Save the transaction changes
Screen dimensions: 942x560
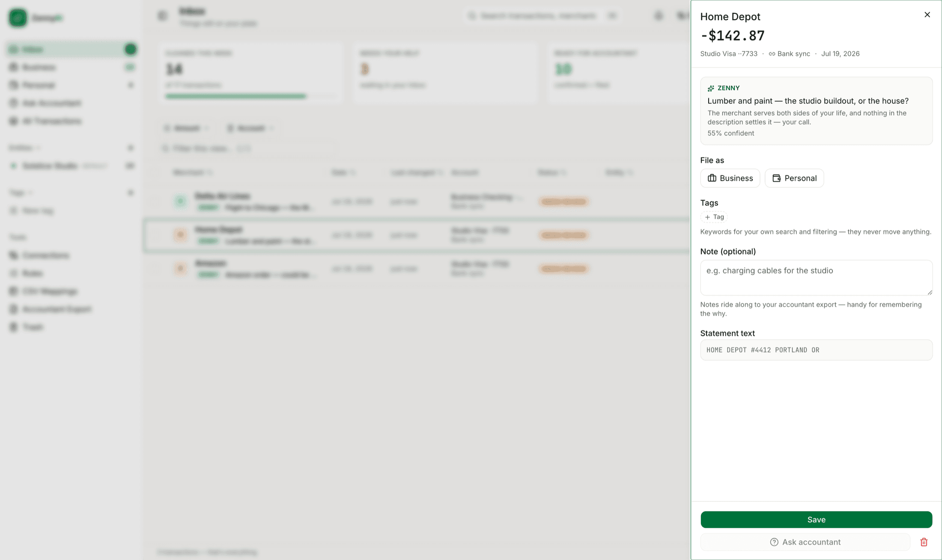816,519
